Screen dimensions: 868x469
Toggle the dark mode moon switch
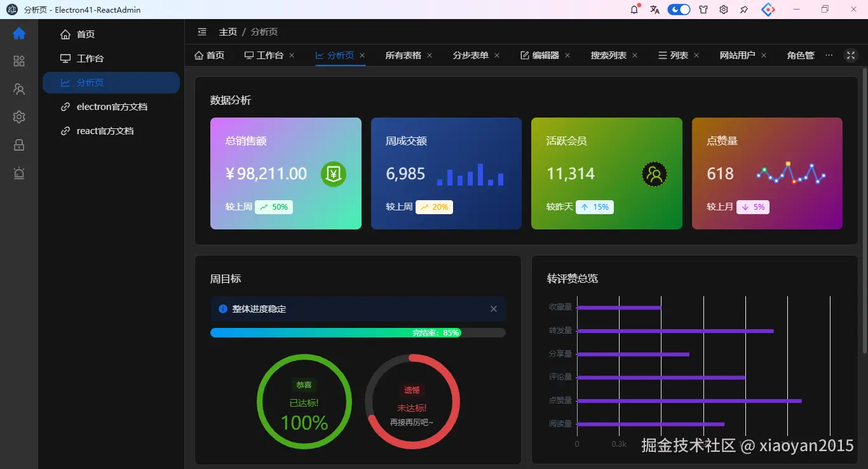[679, 10]
